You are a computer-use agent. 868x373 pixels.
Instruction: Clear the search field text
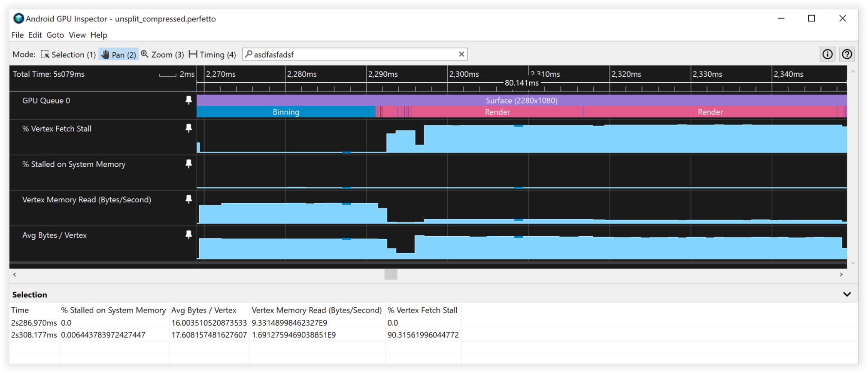[x=461, y=54]
